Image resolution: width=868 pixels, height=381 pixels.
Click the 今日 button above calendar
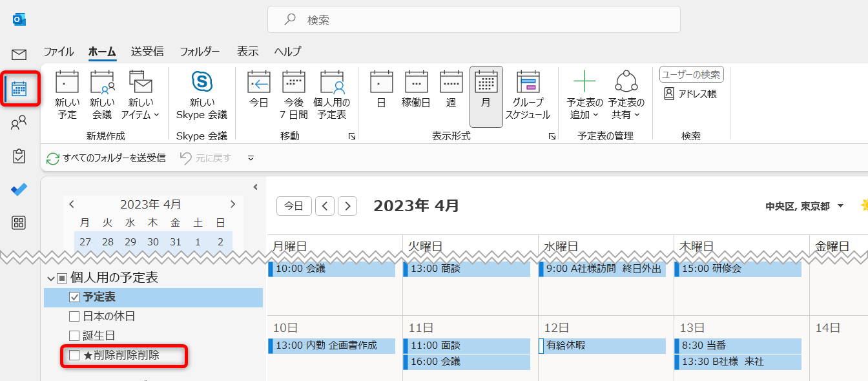point(294,206)
